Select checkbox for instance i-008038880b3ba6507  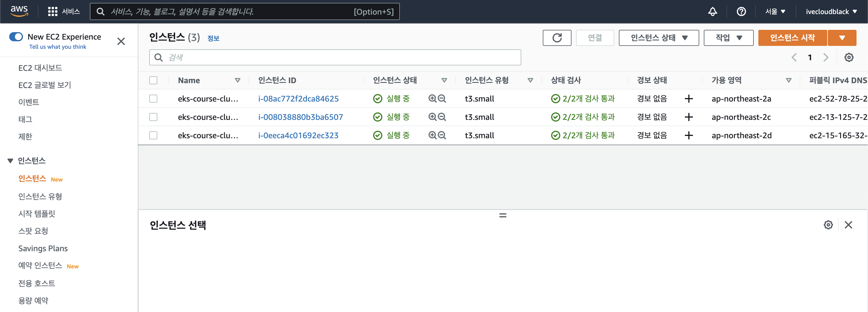[153, 117]
